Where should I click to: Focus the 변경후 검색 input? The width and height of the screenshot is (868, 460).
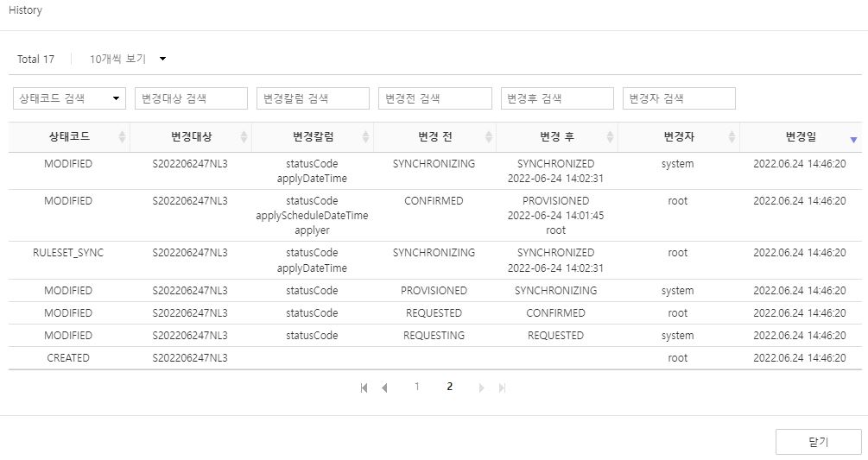tap(557, 98)
